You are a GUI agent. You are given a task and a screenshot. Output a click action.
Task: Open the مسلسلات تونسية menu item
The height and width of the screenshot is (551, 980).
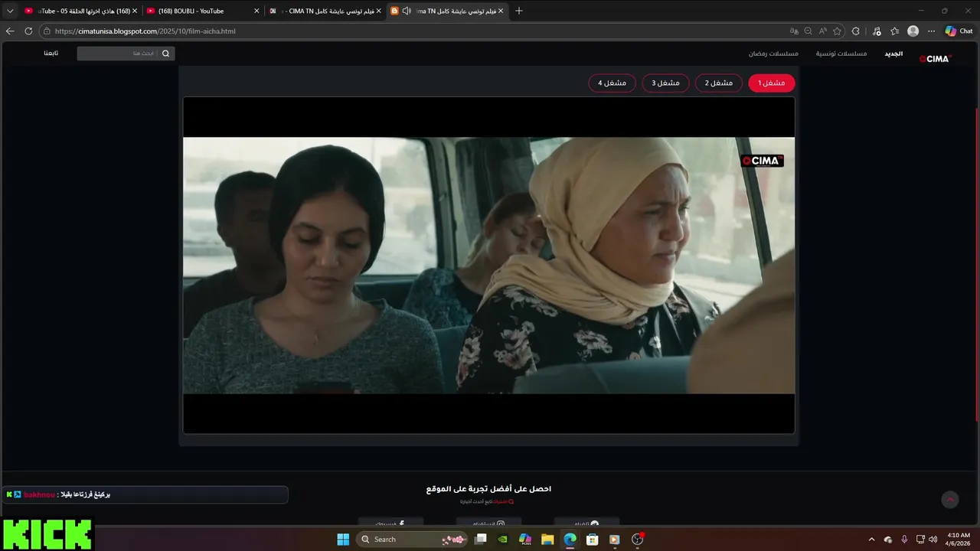841,54
